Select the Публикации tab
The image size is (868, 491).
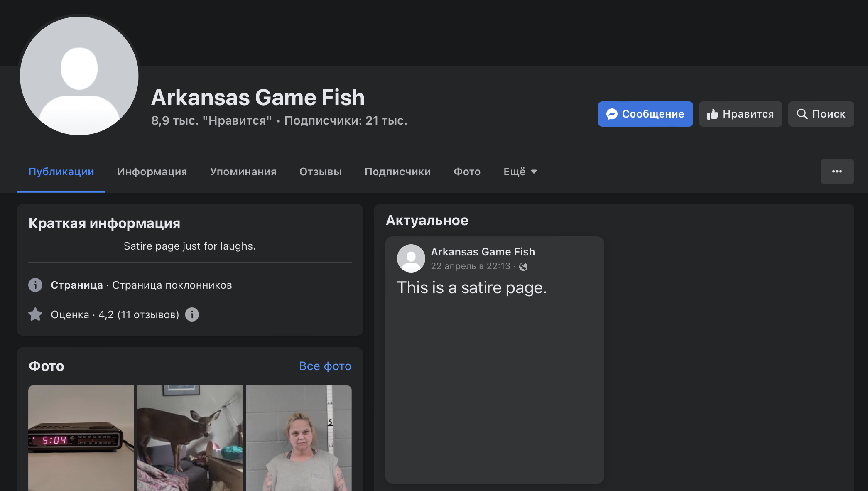point(61,172)
